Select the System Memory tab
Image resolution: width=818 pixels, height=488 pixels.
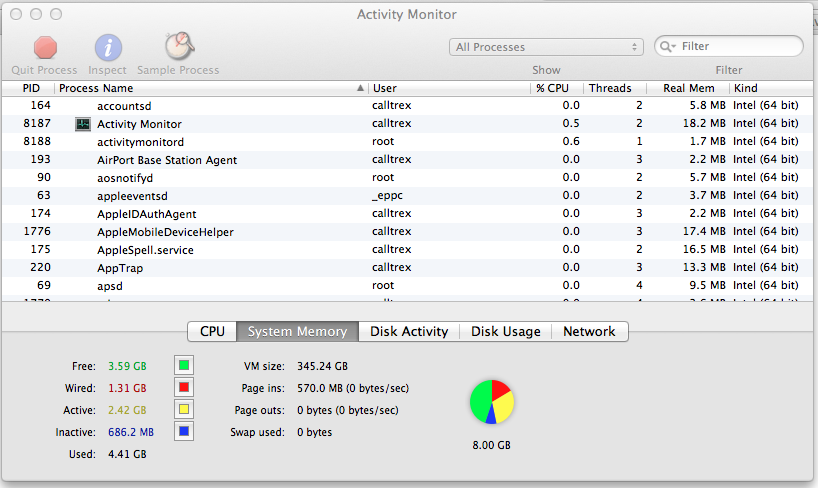click(297, 331)
